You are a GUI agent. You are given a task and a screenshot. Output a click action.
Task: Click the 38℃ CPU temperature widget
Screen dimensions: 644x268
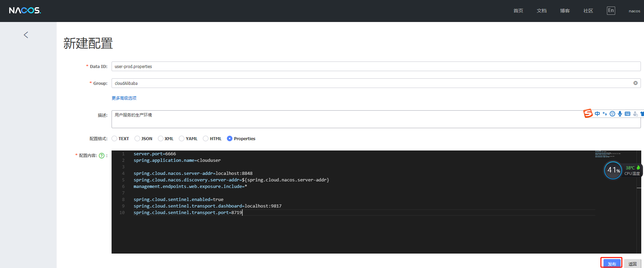(632, 170)
